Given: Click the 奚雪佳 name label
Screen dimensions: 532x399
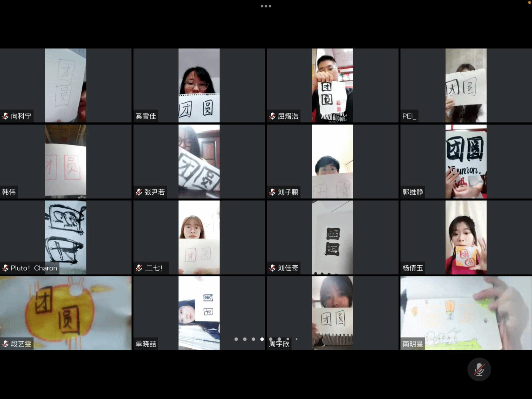Looking at the screenshot, I should click(x=146, y=116).
